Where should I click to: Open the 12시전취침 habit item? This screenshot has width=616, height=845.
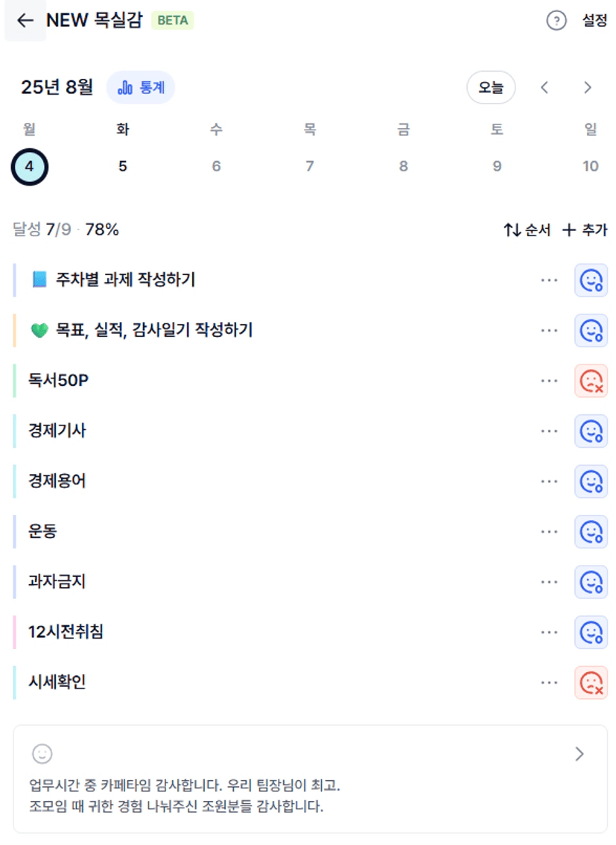coord(275,632)
